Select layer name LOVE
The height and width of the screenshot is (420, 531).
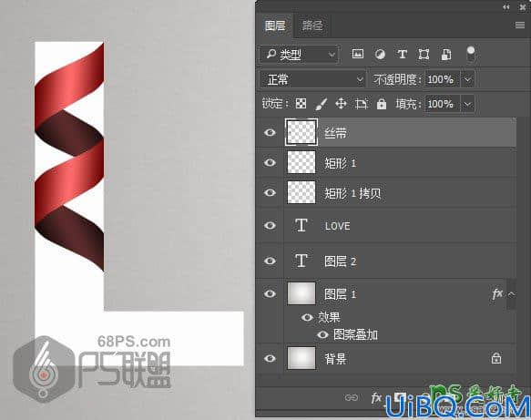click(337, 226)
